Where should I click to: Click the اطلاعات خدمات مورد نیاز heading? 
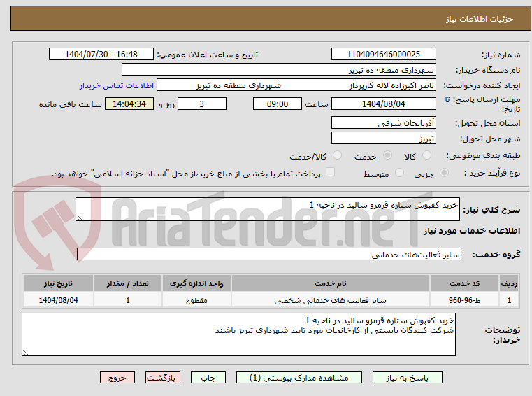click(x=472, y=231)
